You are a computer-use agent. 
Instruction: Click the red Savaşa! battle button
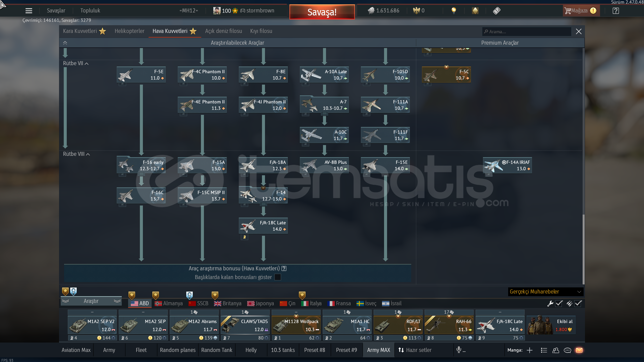[322, 12]
